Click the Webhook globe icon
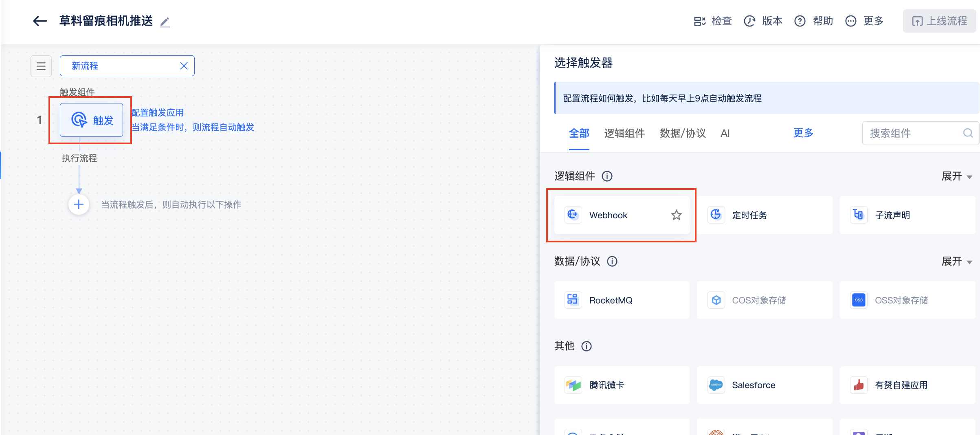Screen dimensions: 980x435 pyautogui.click(x=573, y=215)
